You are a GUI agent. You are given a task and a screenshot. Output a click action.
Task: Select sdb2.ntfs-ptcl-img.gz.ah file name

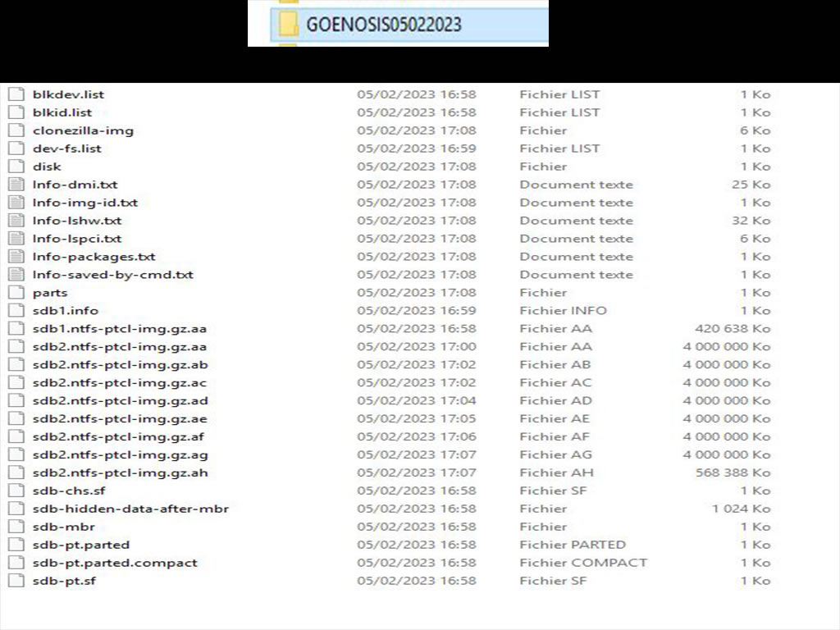120,472
